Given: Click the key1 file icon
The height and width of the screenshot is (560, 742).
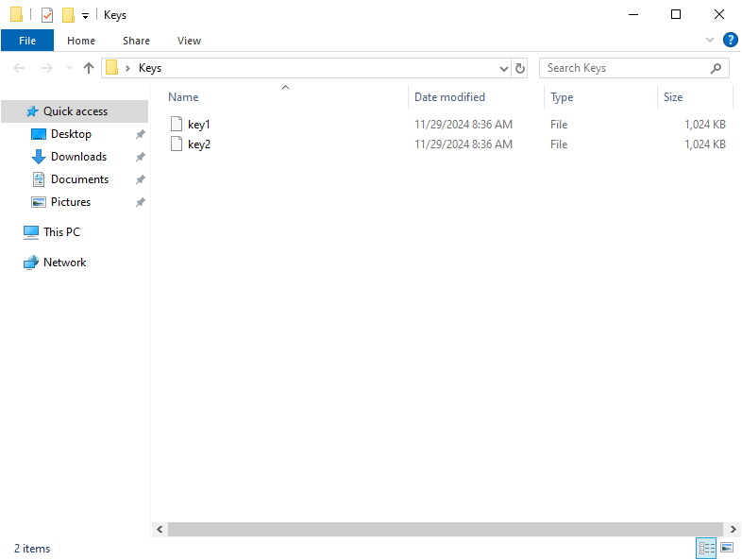Looking at the screenshot, I should tap(177, 124).
